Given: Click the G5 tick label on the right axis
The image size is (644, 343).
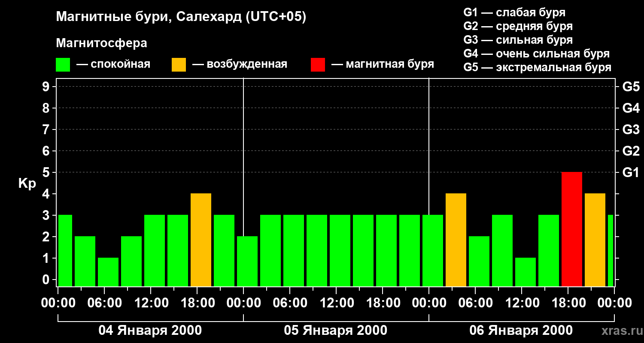Looking at the screenshot, I should coord(631,87).
